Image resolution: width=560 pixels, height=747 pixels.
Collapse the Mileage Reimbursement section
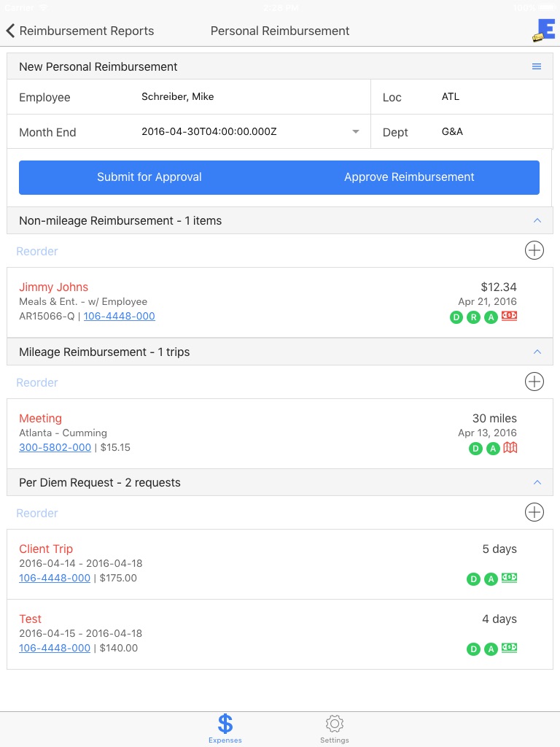[537, 352]
